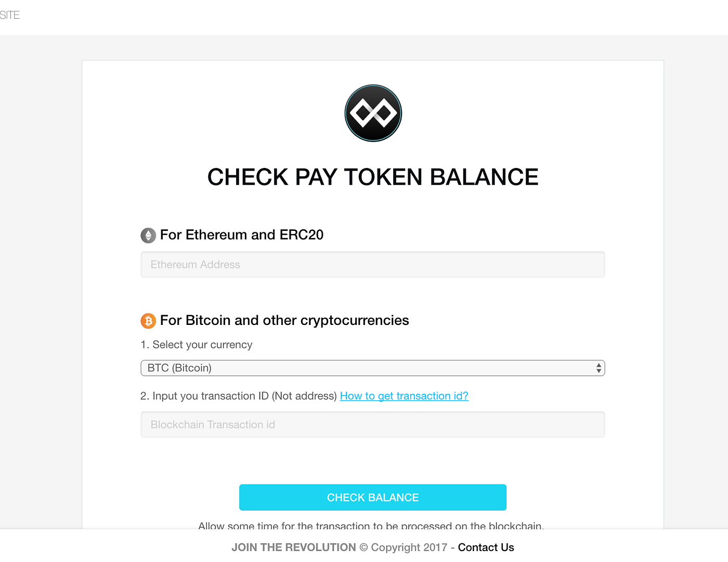The image size is (728, 562).
Task: Click the orange Bitcoin icon
Action: 148,321
